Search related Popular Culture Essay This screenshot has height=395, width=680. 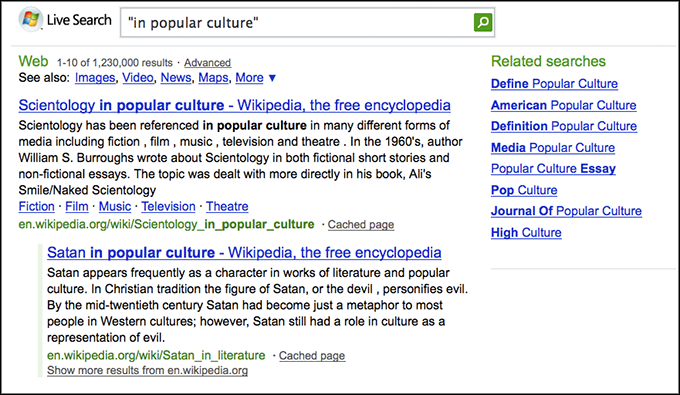coord(553,169)
